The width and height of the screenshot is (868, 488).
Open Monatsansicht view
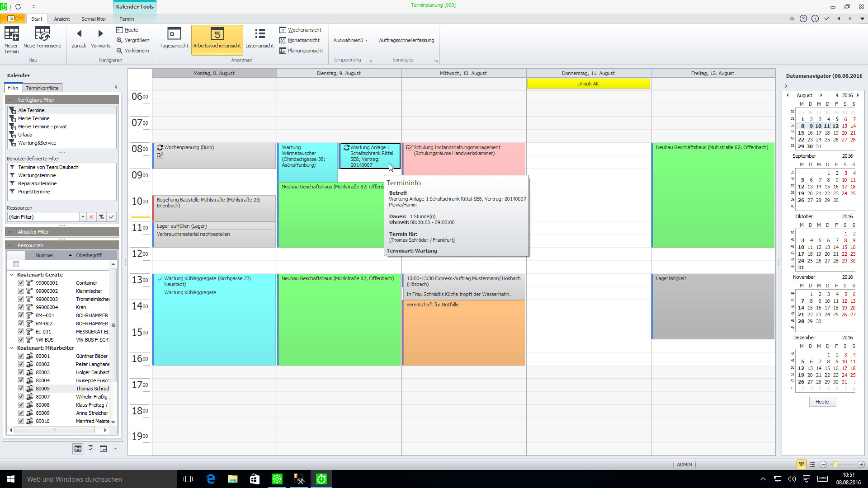[x=299, y=40]
